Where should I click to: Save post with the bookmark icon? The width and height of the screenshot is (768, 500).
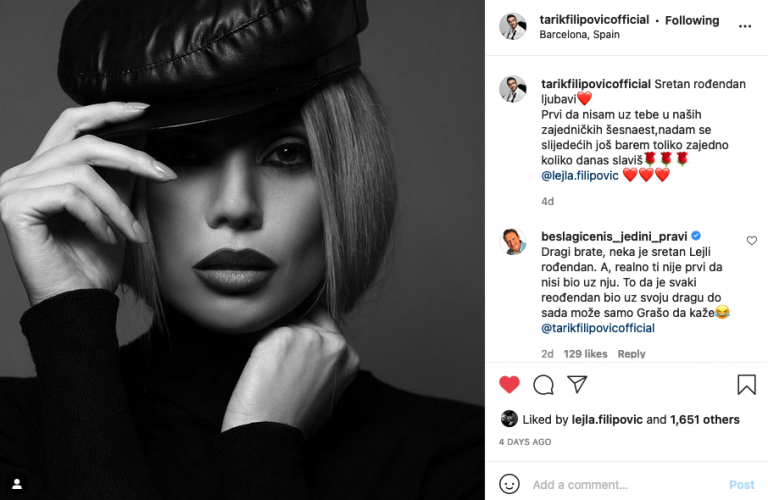click(746, 384)
